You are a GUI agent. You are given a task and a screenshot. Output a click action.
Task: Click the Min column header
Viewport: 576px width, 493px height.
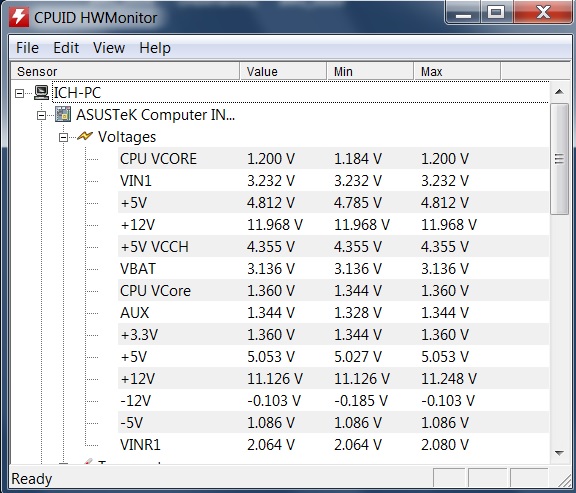[370, 71]
